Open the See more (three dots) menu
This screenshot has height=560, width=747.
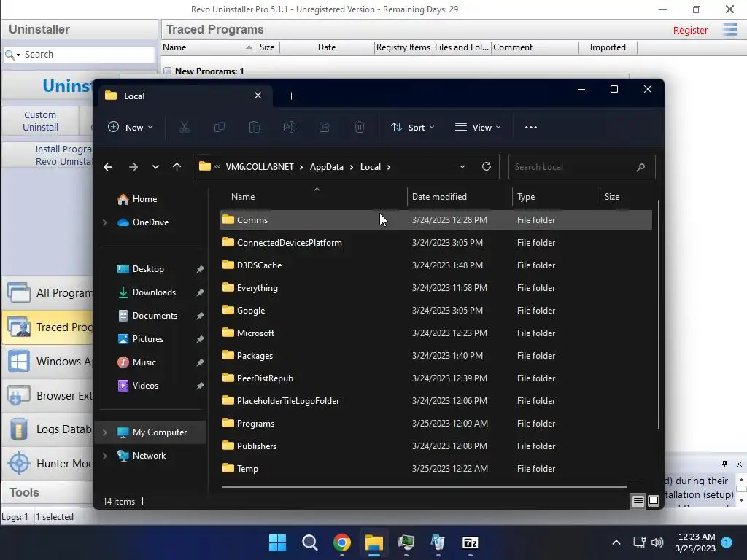click(531, 127)
